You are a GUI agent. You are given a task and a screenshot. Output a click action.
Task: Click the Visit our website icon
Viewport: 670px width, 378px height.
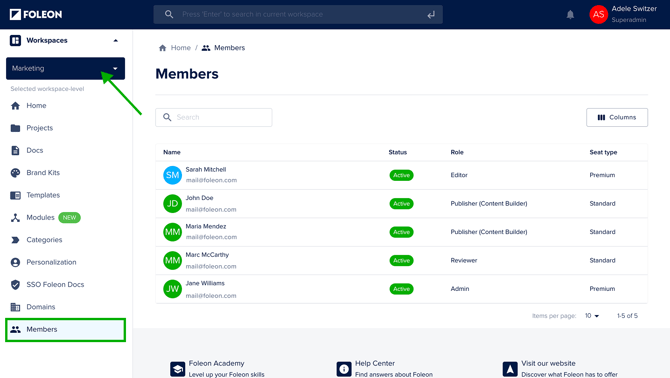[510, 369]
